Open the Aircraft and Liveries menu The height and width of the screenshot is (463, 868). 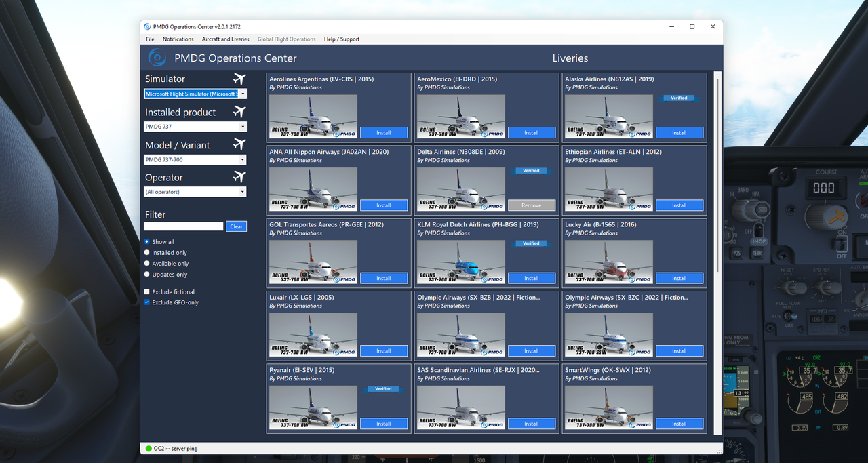pyautogui.click(x=226, y=39)
